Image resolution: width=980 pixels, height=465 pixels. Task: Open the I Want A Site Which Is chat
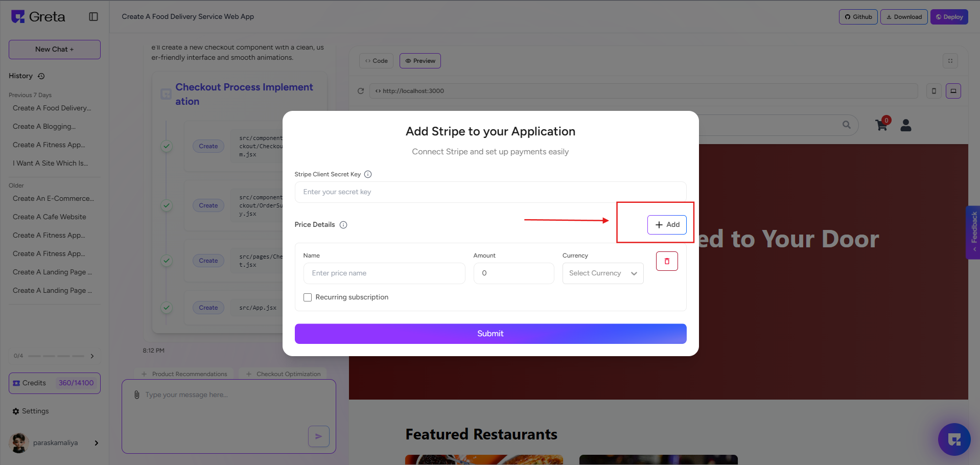(51, 164)
